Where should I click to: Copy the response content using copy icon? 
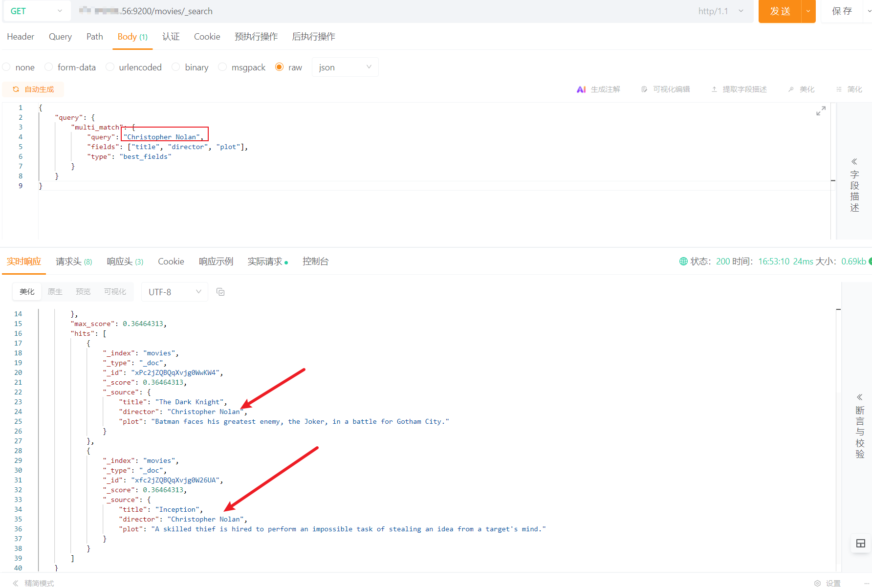tap(220, 292)
